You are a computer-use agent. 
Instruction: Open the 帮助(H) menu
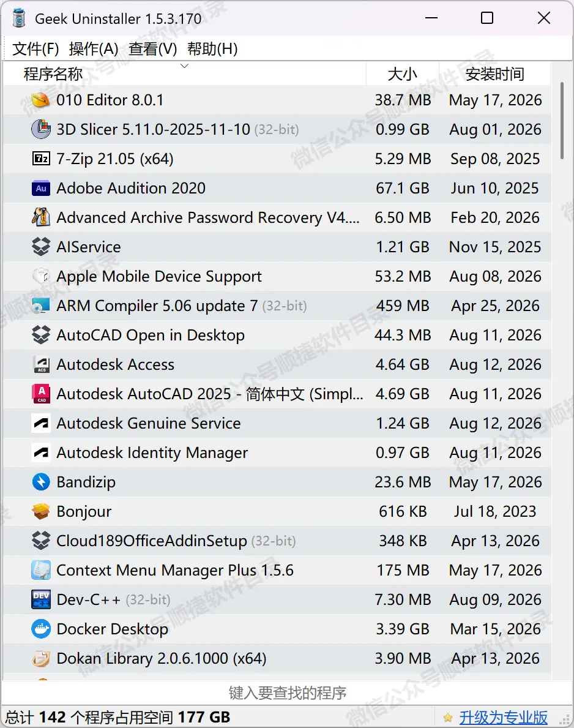(212, 49)
